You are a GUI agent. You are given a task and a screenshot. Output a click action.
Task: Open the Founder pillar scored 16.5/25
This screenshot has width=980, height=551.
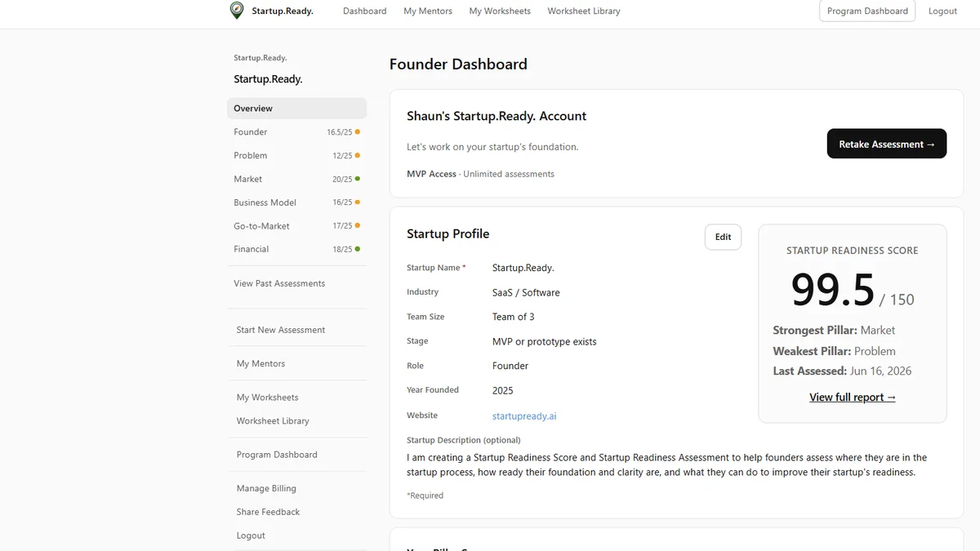click(x=297, y=131)
